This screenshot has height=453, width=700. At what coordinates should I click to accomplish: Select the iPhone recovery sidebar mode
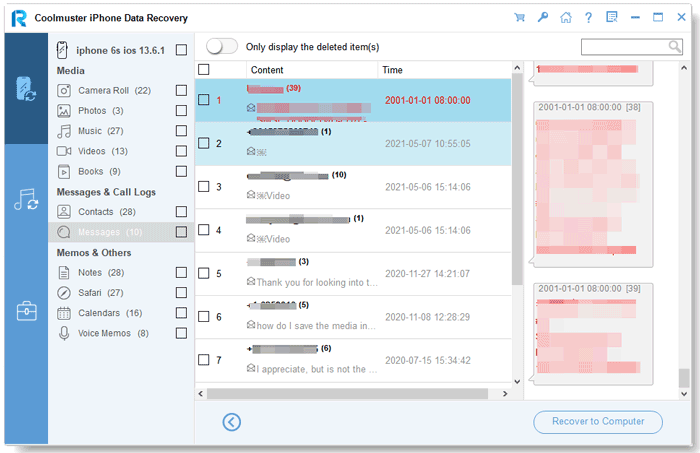coord(26,88)
